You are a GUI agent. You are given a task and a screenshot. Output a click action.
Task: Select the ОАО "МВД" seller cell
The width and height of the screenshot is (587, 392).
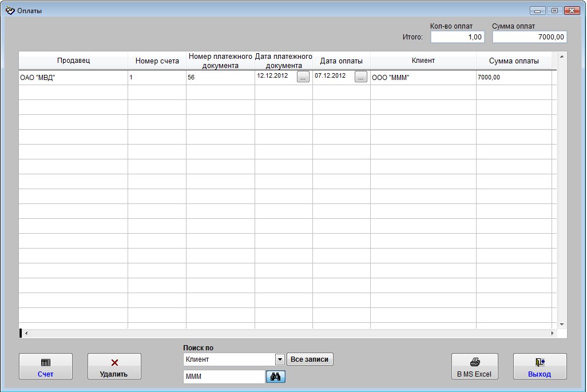[73, 77]
